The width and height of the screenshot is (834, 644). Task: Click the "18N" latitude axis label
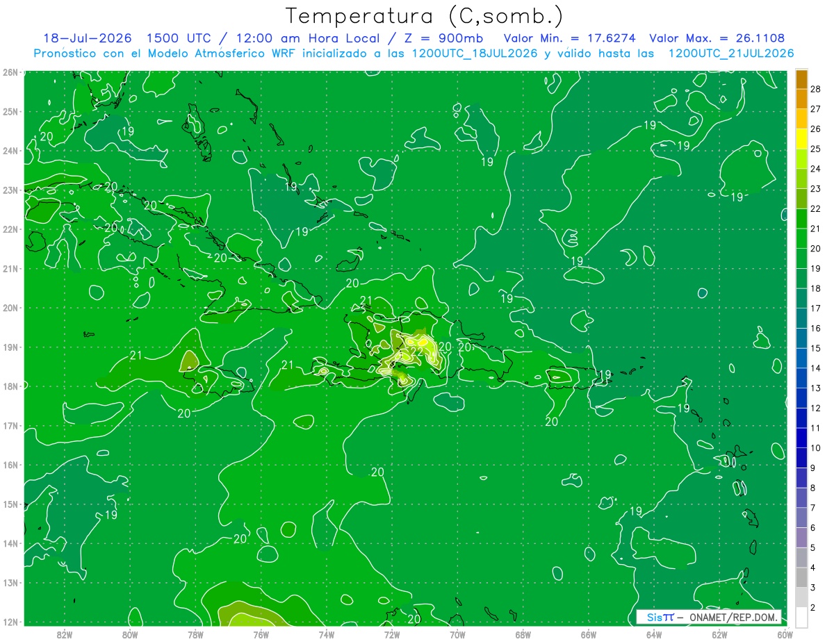point(10,386)
